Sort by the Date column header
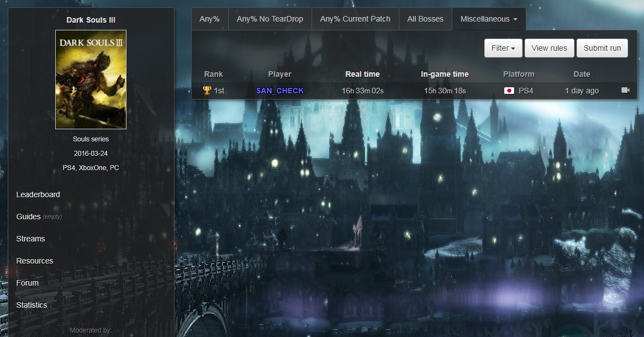This screenshot has height=337, width=644. click(x=582, y=75)
